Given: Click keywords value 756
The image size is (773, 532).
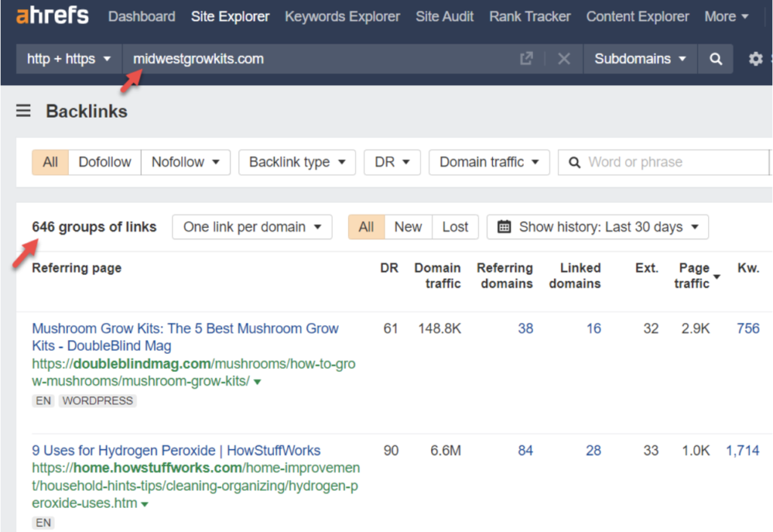Looking at the screenshot, I should click(748, 328).
